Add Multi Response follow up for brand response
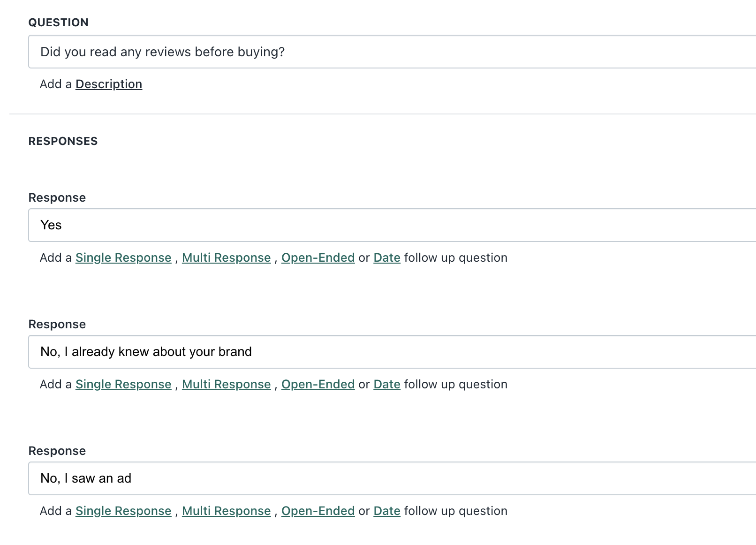Screen dimensions: 756x545 (x=226, y=385)
